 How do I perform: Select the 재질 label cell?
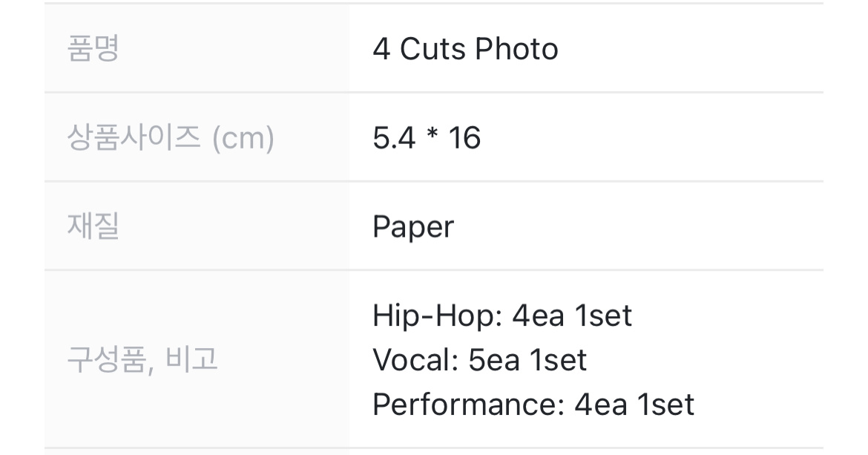197,226
